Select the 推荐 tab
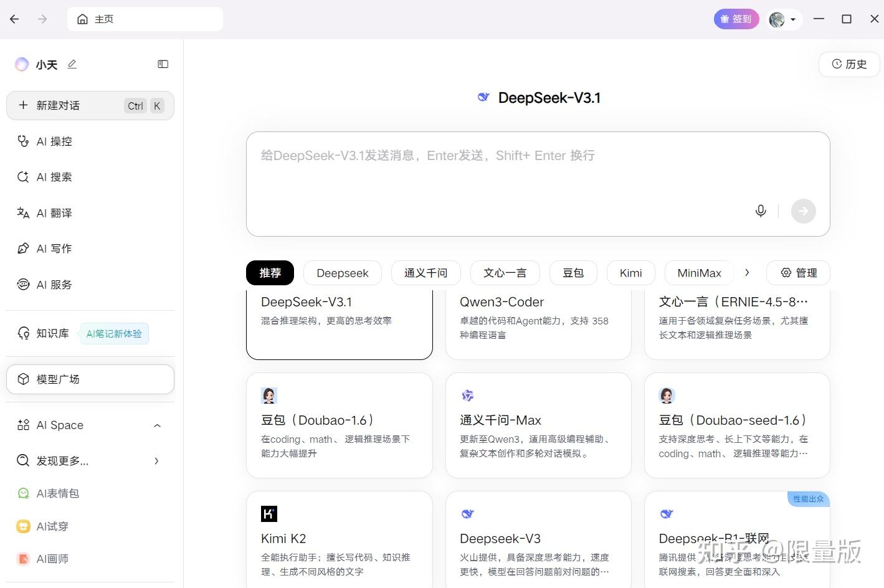Screen dimensions: 884x588 click(x=270, y=273)
